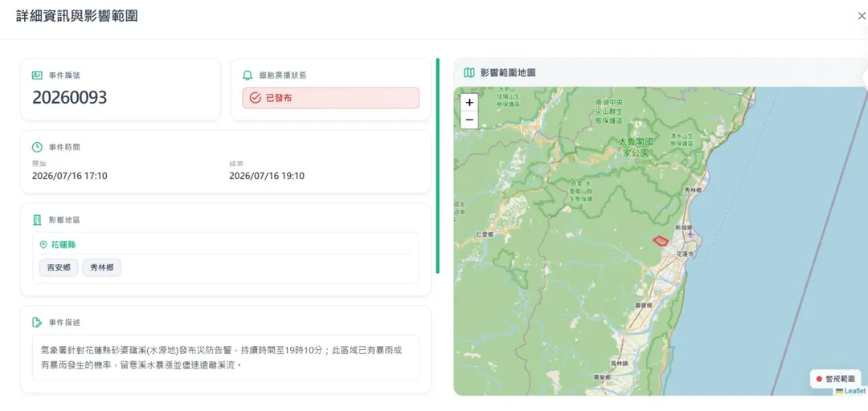Click the red dot in 警戒範圍 legend
Screen dimensions: 868x411
pos(819,379)
